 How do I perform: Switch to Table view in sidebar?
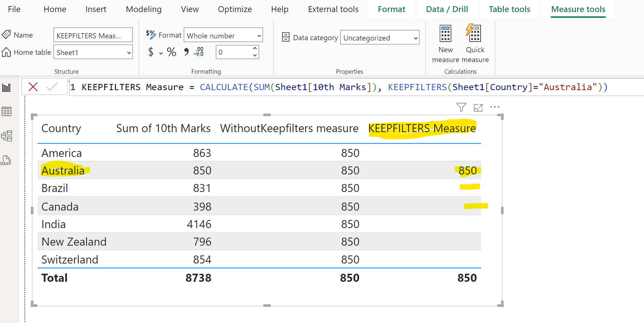tap(7, 112)
